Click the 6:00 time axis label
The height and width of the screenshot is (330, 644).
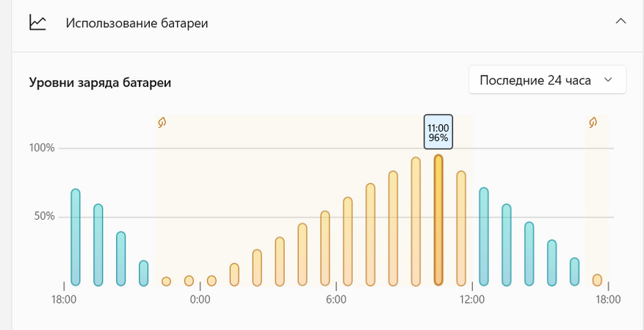click(x=336, y=299)
